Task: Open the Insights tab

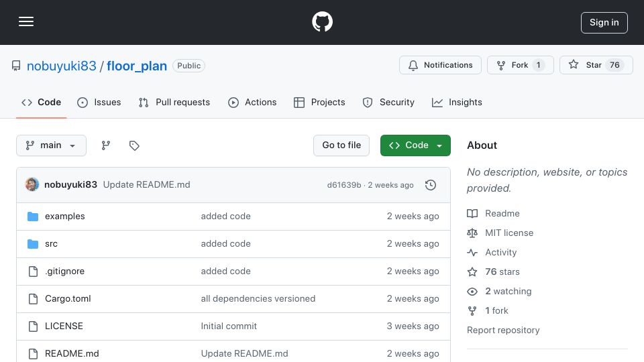Action: [457, 102]
